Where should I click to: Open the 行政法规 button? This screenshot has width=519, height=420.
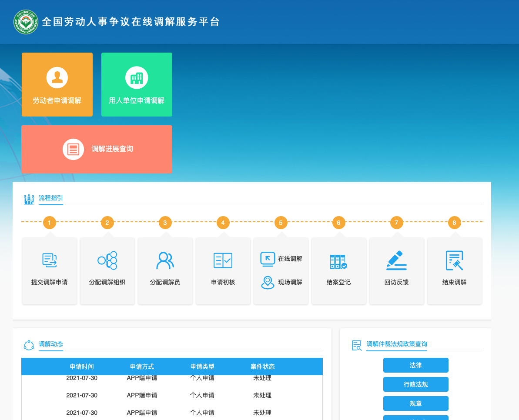416,385
